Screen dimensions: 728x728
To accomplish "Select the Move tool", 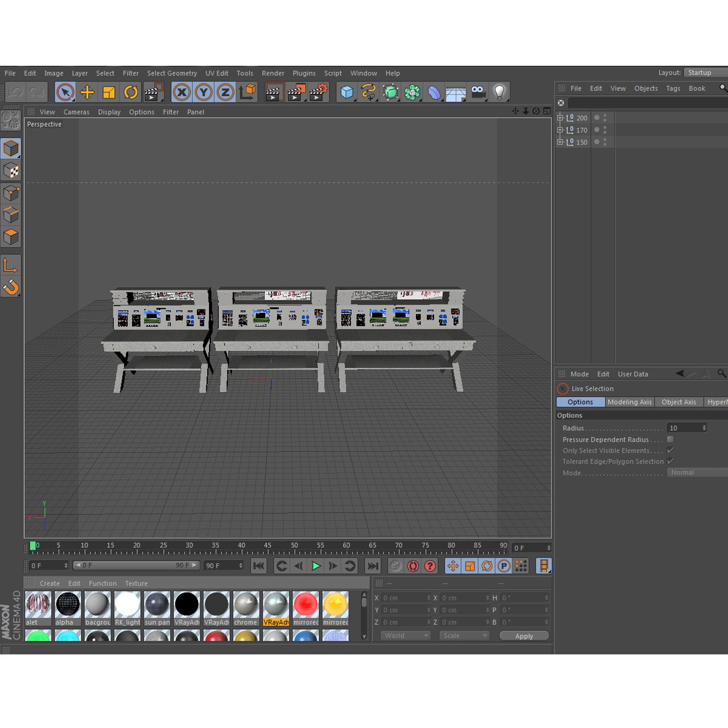I will pos(87,92).
